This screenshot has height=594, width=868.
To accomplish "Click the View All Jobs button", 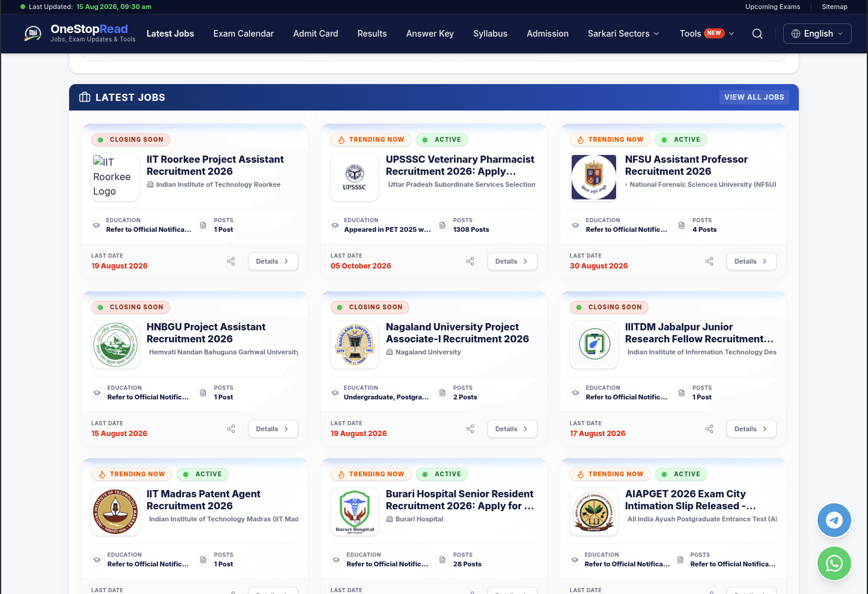I will point(754,97).
